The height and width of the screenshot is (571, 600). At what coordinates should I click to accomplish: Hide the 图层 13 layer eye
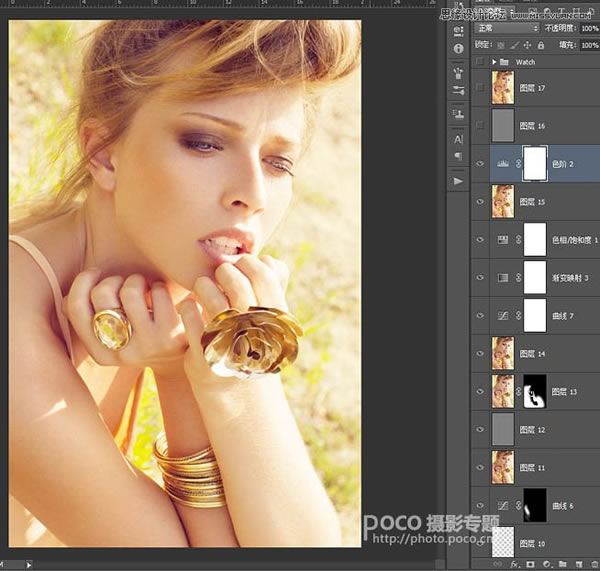coord(480,392)
